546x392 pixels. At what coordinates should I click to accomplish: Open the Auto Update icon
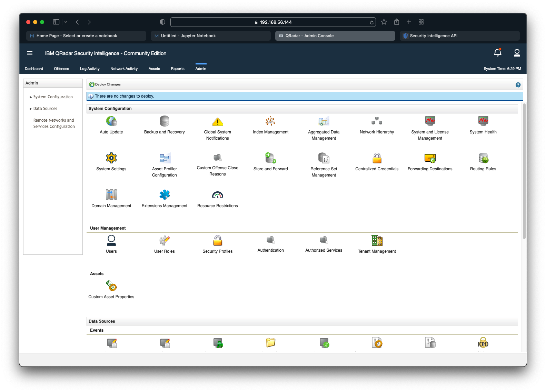point(111,121)
